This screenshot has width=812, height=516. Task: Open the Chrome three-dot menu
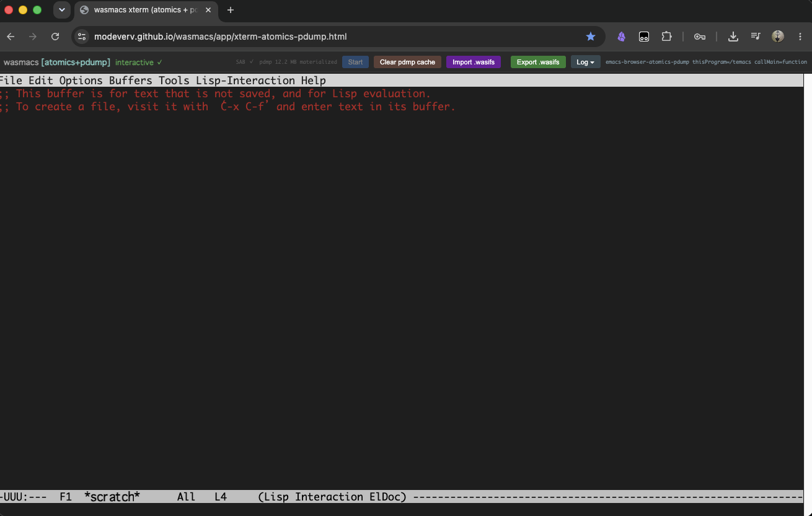[800, 37]
